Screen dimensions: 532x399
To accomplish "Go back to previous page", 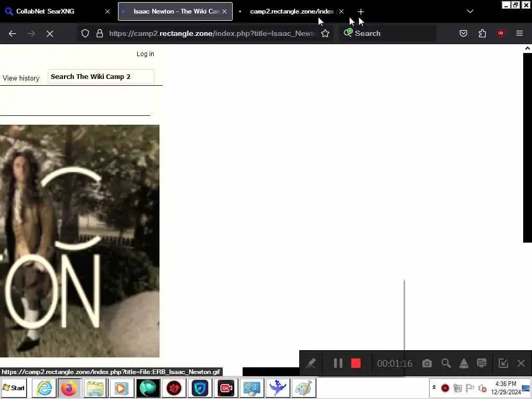I will [12, 34].
